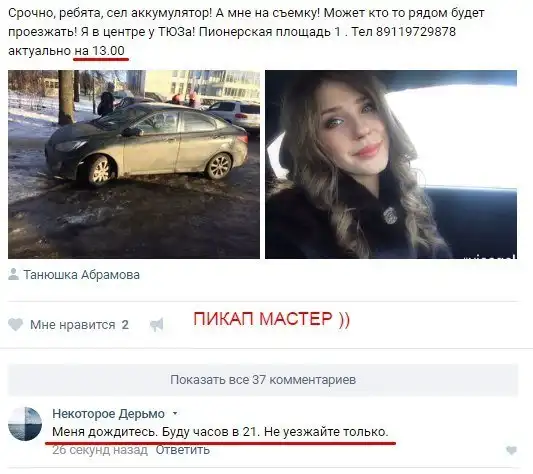Click the like count number 2
The width and height of the screenshot is (533, 474).
click(x=125, y=325)
